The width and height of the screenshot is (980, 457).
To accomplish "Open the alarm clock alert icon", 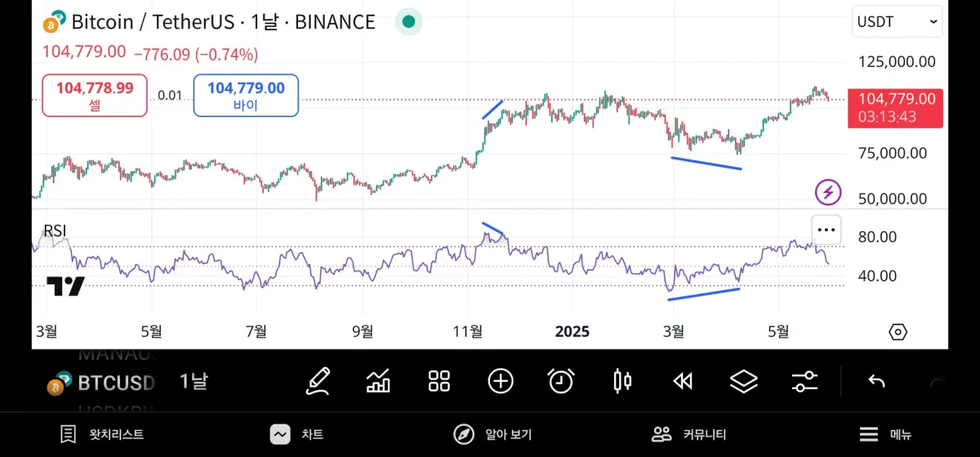I will [561, 381].
